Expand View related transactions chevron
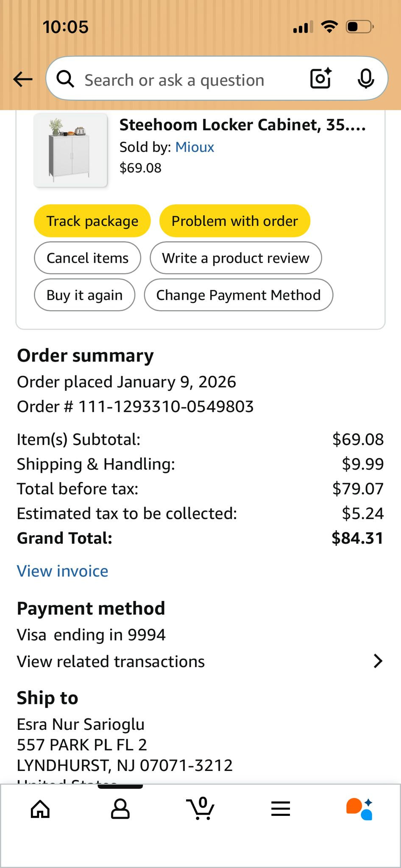Image resolution: width=401 pixels, height=868 pixels. (x=378, y=661)
